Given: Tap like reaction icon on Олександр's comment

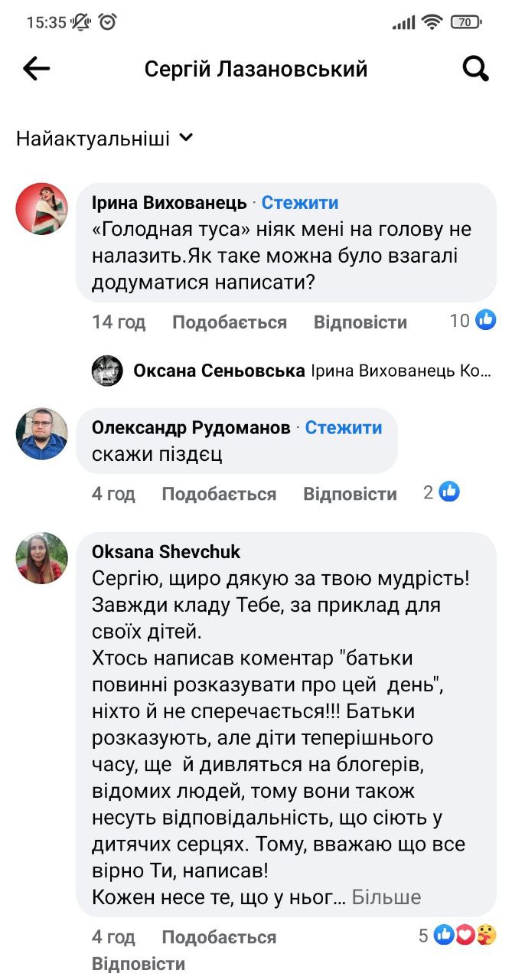Looking at the screenshot, I should tap(449, 492).
